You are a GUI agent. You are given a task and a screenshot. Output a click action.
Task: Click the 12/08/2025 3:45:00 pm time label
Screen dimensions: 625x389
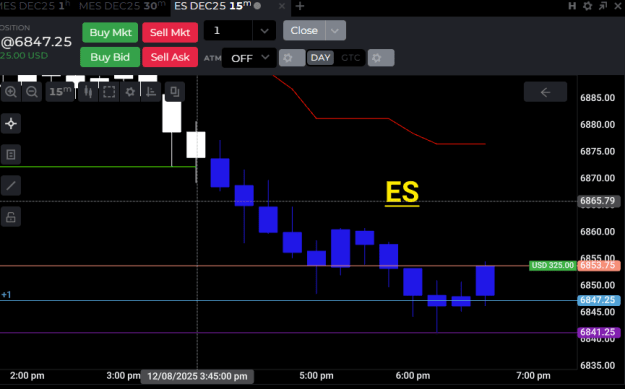point(197,376)
